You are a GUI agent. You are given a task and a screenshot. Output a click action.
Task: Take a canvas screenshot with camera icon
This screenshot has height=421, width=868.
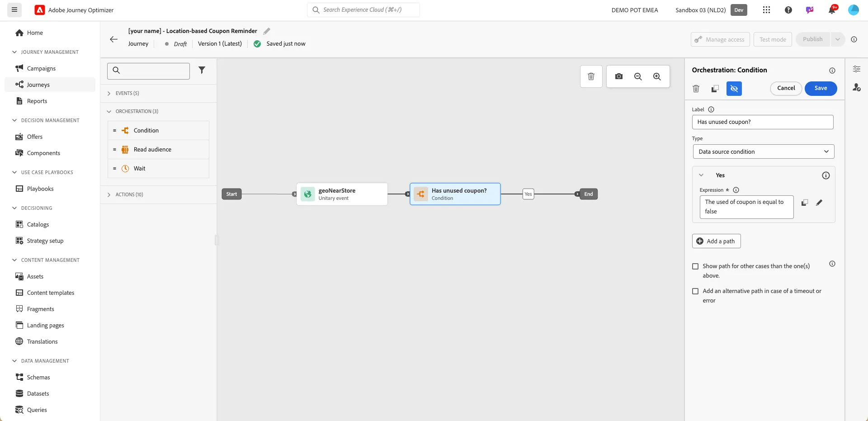click(619, 76)
